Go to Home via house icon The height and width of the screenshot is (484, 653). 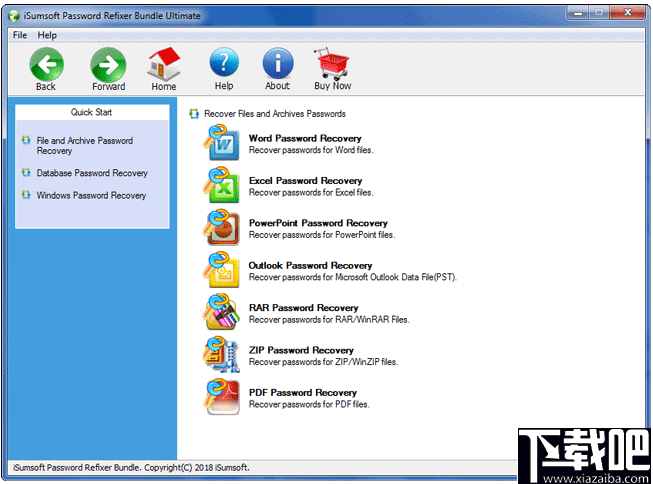pyautogui.click(x=164, y=63)
